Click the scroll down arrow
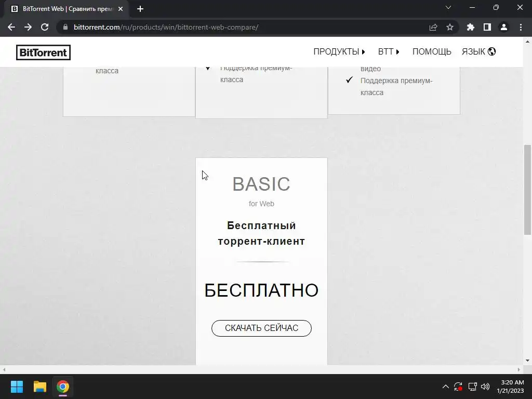The image size is (532, 399). pyautogui.click(x=527, y=361)
